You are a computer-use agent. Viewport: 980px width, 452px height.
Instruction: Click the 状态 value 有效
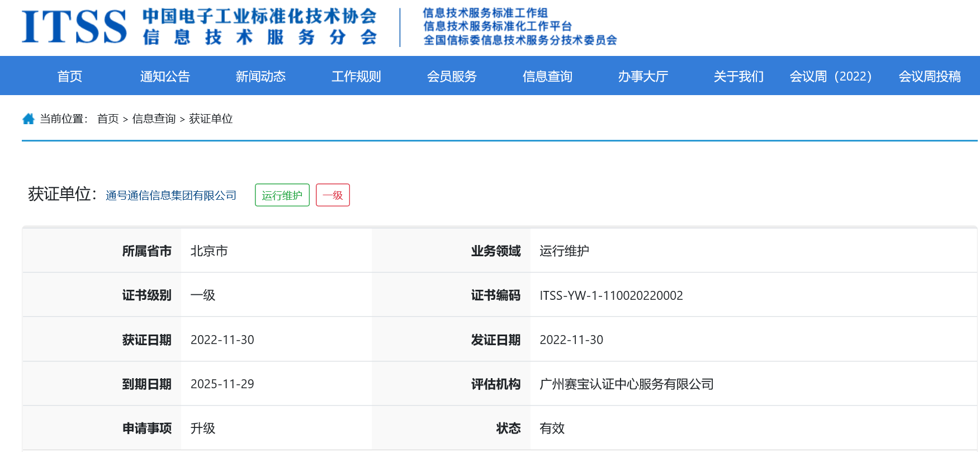(x=552, y=429)
